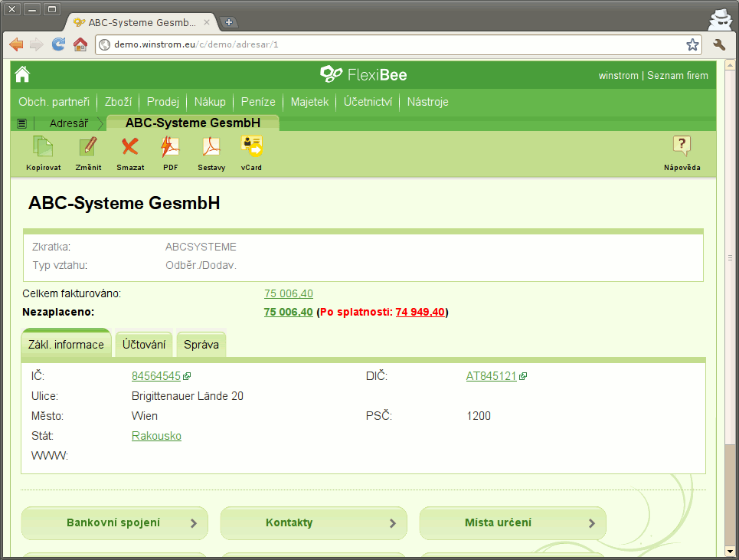Click Celkem fakturováno amount 75 006,40
Screen dimensions: 739x560
tap(289, 293)
